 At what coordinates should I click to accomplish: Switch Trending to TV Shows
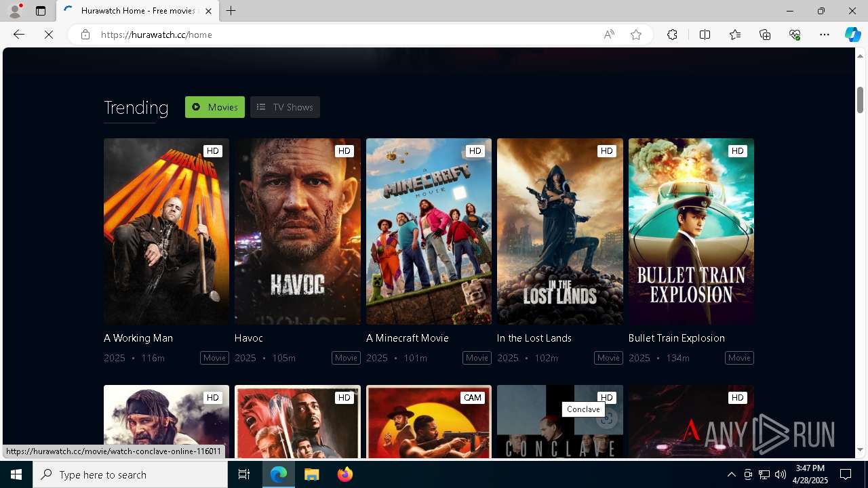pyautogui.click(x=285, y=107)
